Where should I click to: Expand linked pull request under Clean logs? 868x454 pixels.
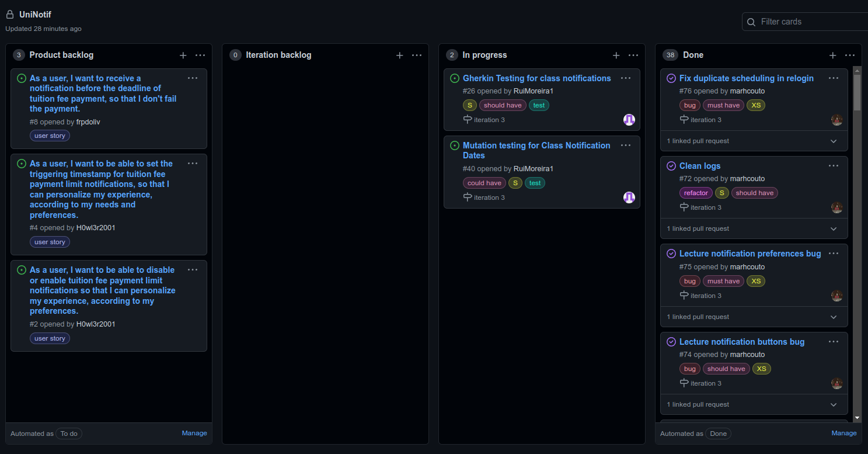(834, 228)
